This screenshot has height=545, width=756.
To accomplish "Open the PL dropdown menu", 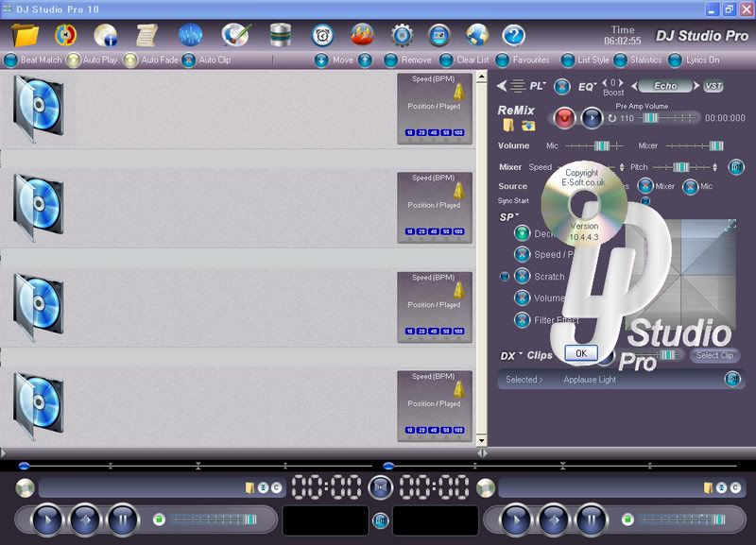I will [x=538, y=86].
